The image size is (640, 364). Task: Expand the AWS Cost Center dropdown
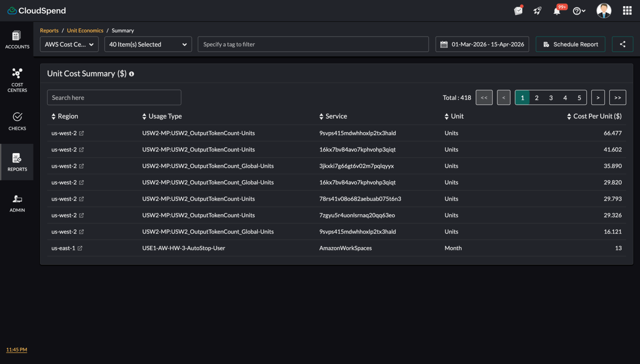69,44
